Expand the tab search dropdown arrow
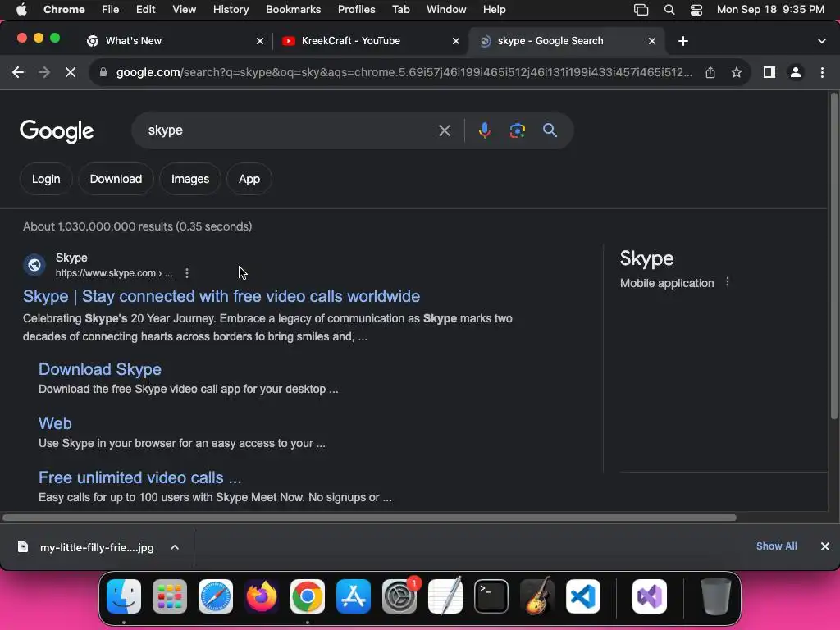The width and height of the screenshot is (840, 630). (x=822, y=41)
